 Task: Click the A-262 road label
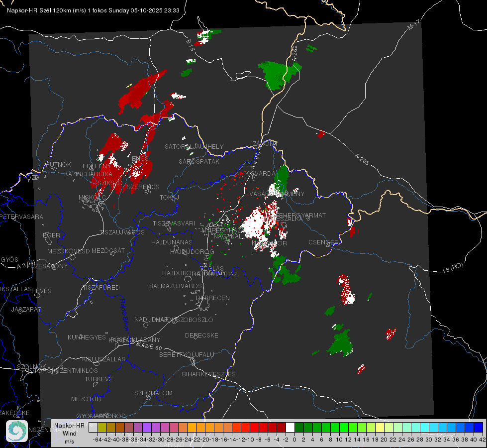pos(295,54)
